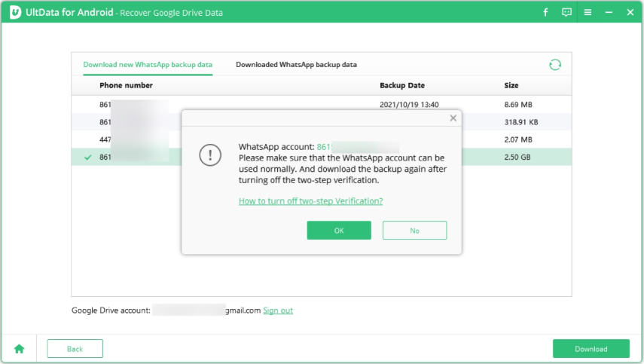Click the 2021/10/19 13:40 backup date
644x364 pixels.
(x=409, y=104)
